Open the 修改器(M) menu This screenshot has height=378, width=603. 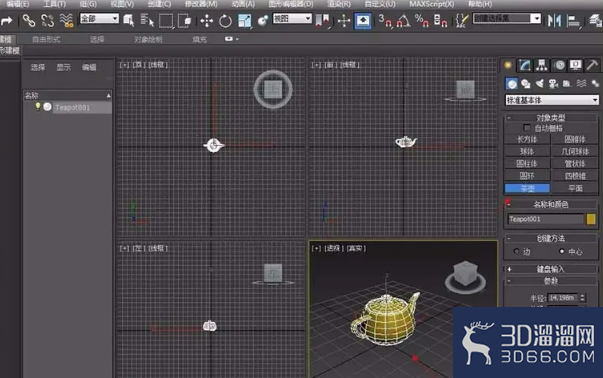pyautogui.click(x=201, y=4)
